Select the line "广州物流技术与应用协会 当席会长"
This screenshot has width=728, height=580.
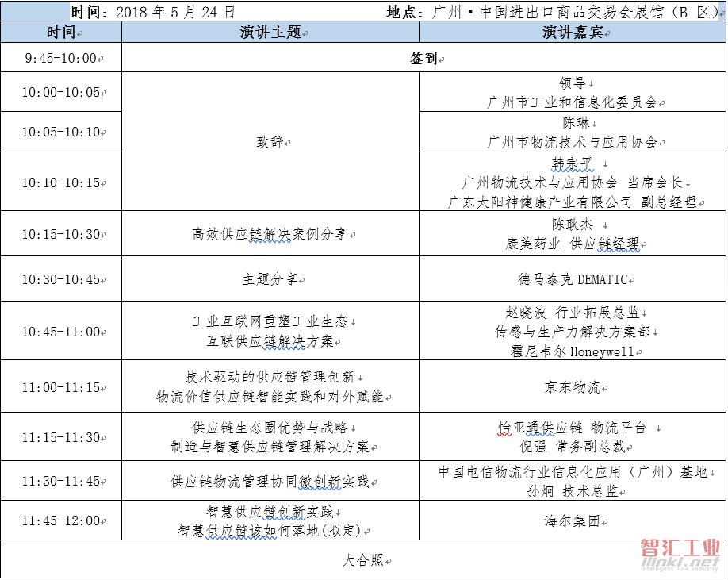pyautogui.click(x=572, y=182)
